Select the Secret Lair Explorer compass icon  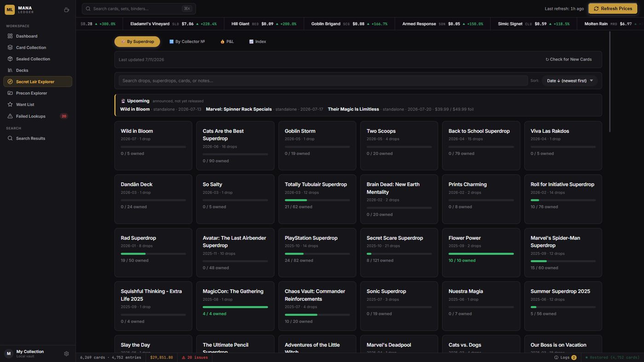click(10, 82)
